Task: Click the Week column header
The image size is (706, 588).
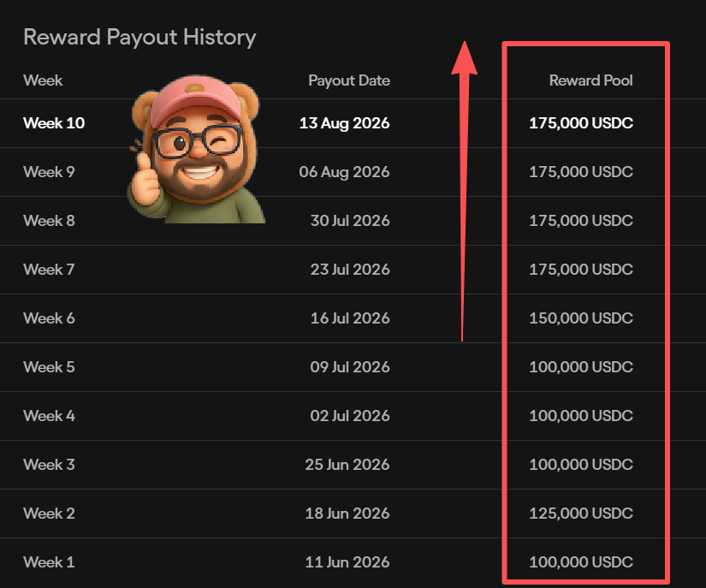Action: (43, 80)
